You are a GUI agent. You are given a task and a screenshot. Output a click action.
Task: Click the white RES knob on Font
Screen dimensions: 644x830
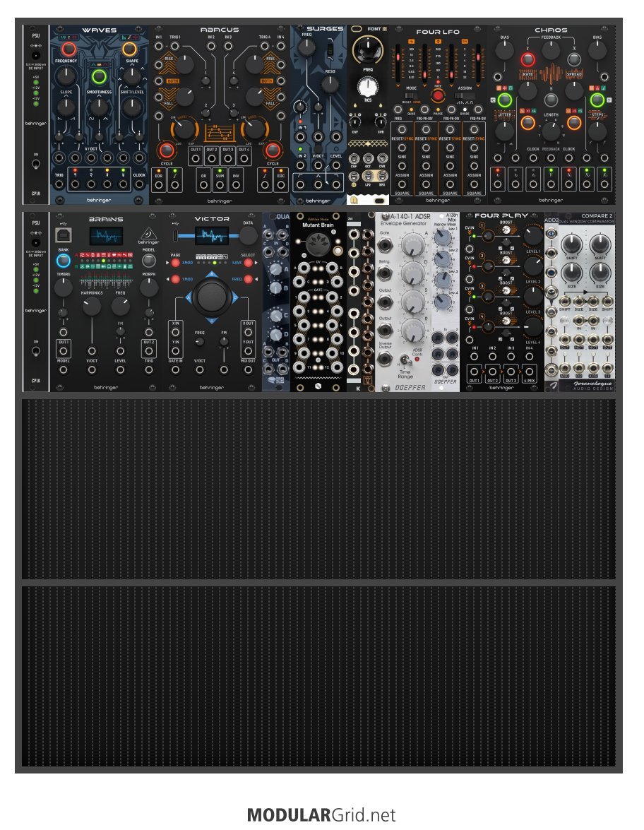368,87
